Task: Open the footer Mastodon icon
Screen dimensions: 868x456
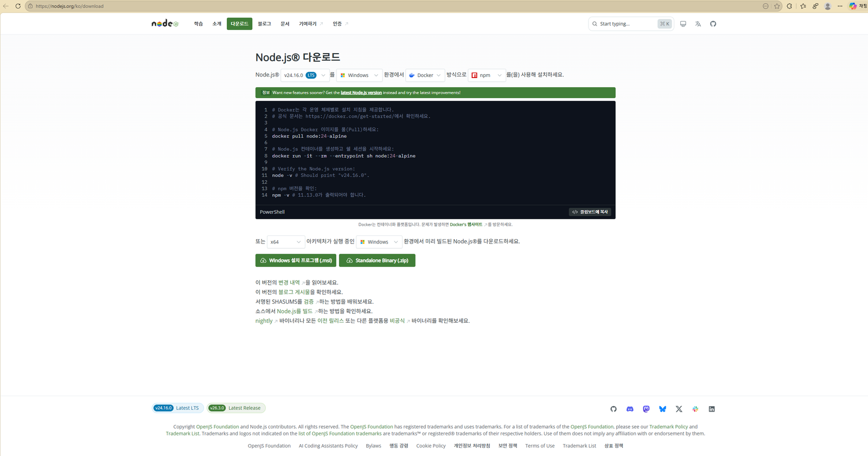Action: pyautogui.click(x=646, y=409)
